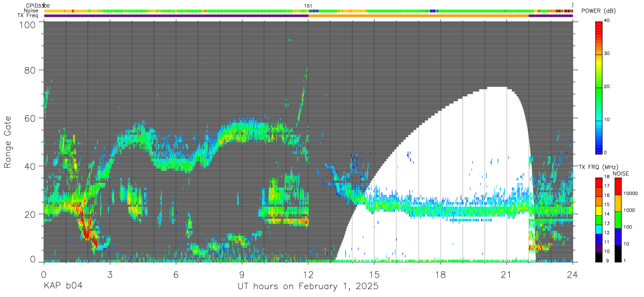
Task: Click the 1000 label in NOISE legend
Action: tap(630, 210)
